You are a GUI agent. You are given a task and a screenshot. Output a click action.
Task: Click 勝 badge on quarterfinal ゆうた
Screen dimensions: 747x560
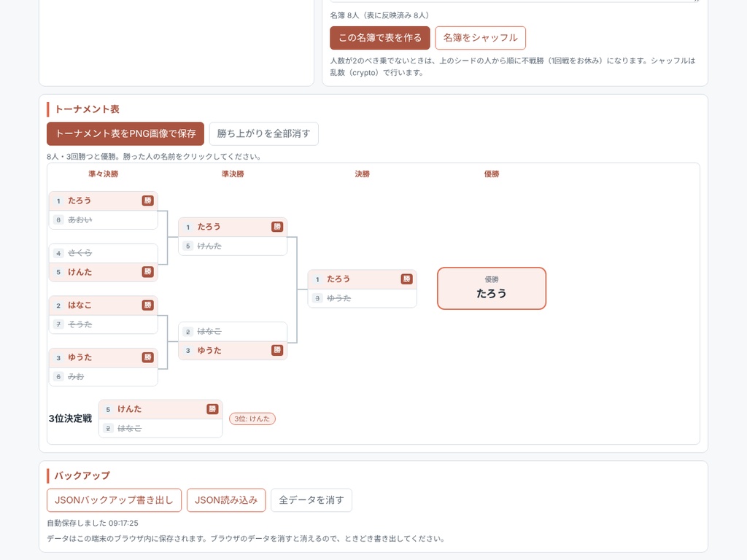[147, 357]
